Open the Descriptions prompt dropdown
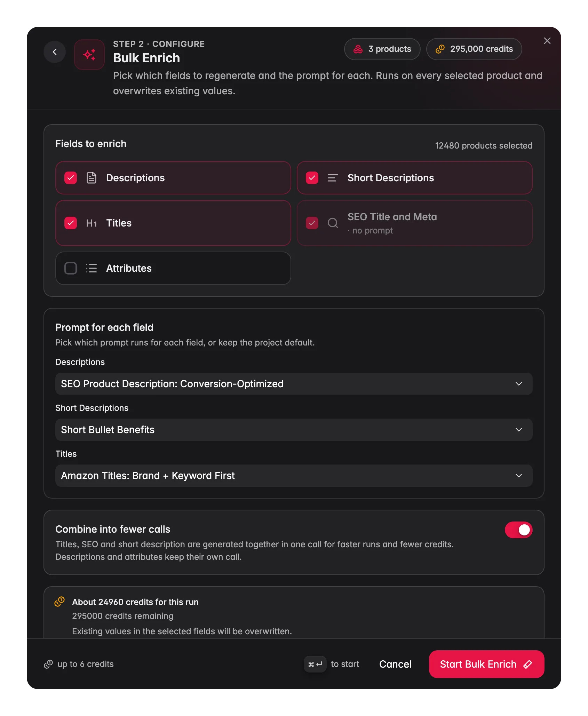This screenshot has height=716, width=588. (294, 384)
